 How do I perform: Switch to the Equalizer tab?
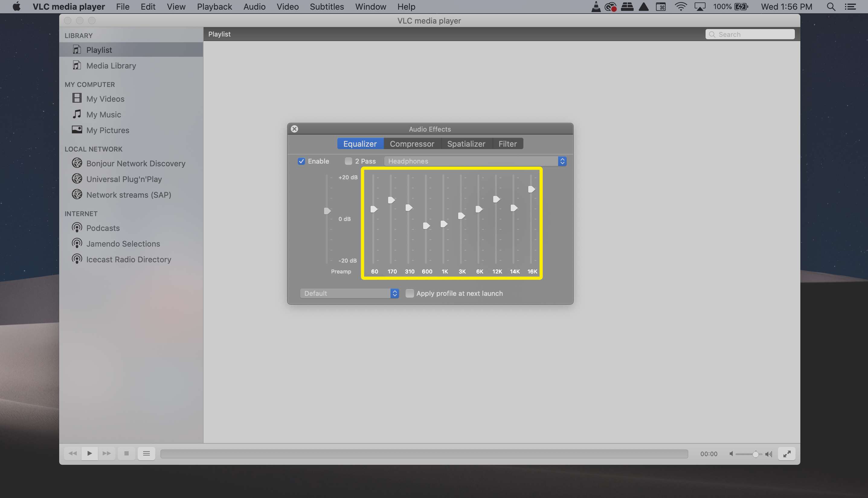click(360, 144)
